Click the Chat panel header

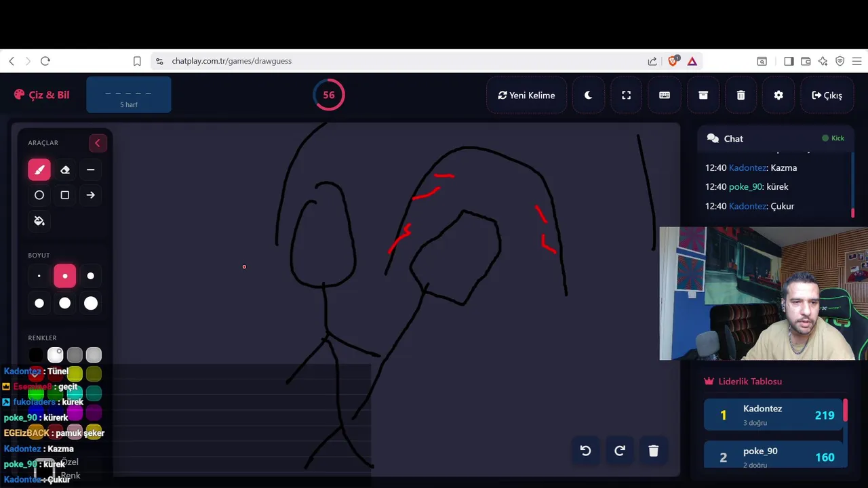pyautogui.click(x=775, y=138)
